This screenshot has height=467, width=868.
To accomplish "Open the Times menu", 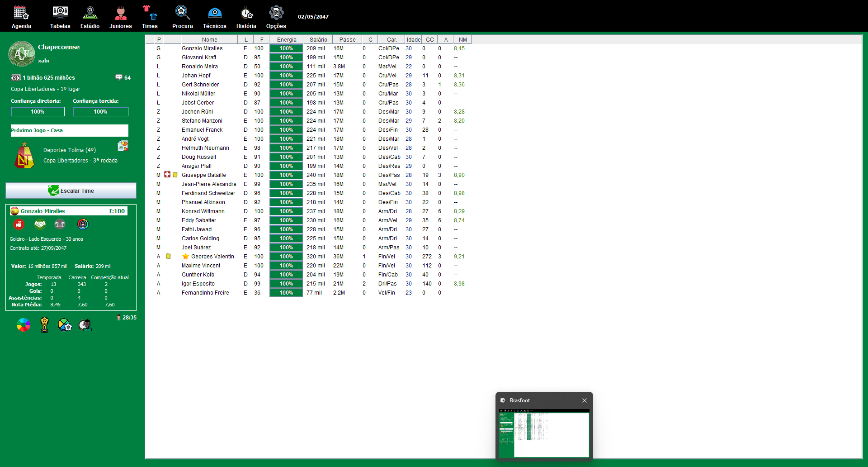I will click(150, 17).
